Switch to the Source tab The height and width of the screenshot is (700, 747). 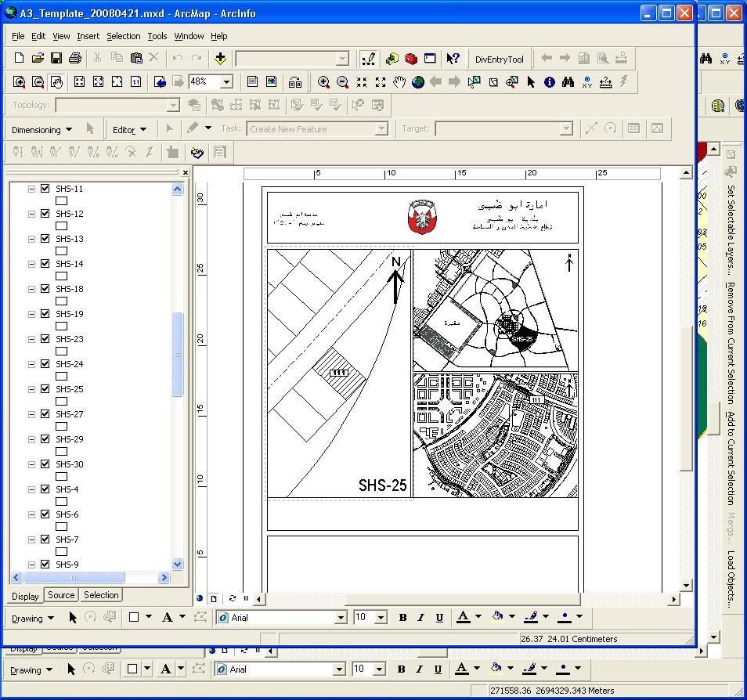pos(61,596)
